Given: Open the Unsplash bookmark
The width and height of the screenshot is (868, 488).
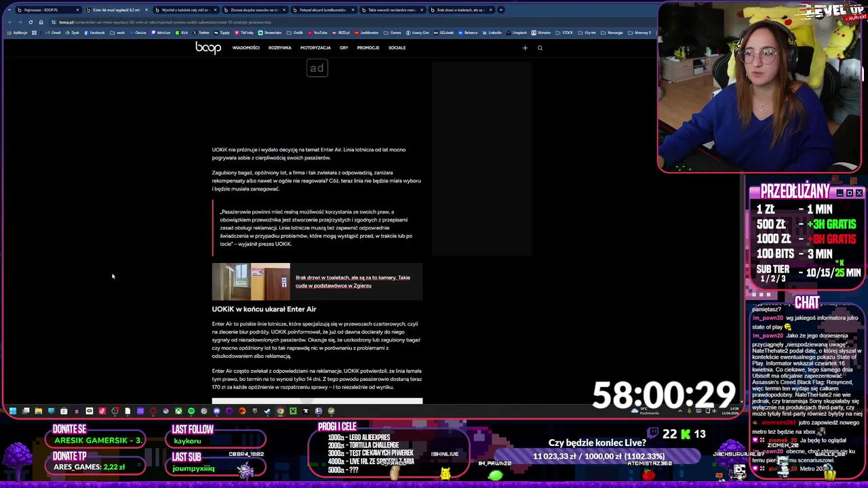Looking at the screenshot, I should 516,33.
